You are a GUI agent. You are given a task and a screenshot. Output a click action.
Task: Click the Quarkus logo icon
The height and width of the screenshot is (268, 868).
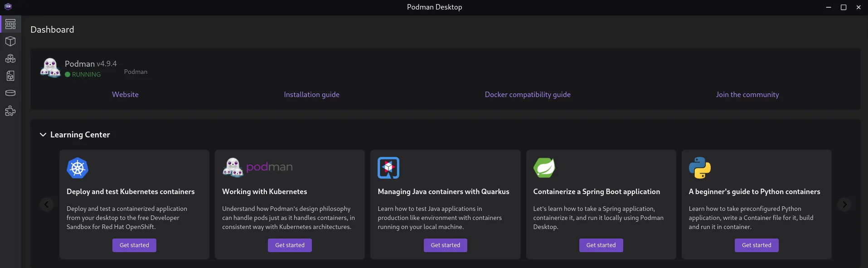coord(388,168)
